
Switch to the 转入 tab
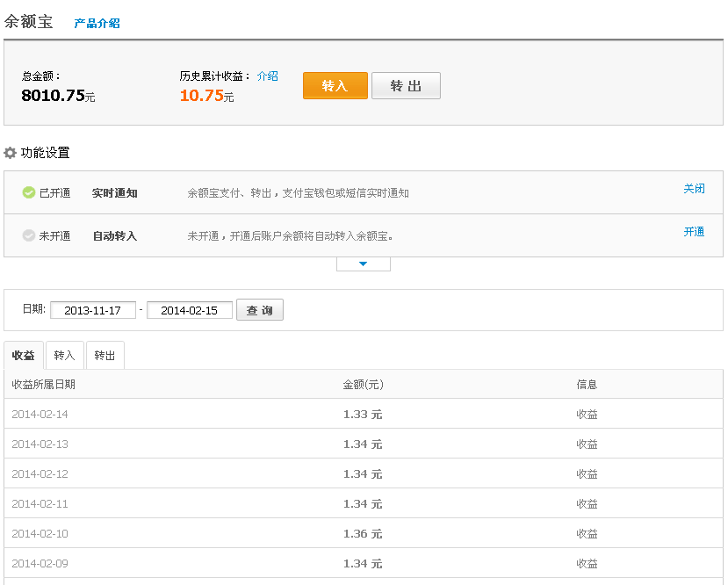(64, 356)
